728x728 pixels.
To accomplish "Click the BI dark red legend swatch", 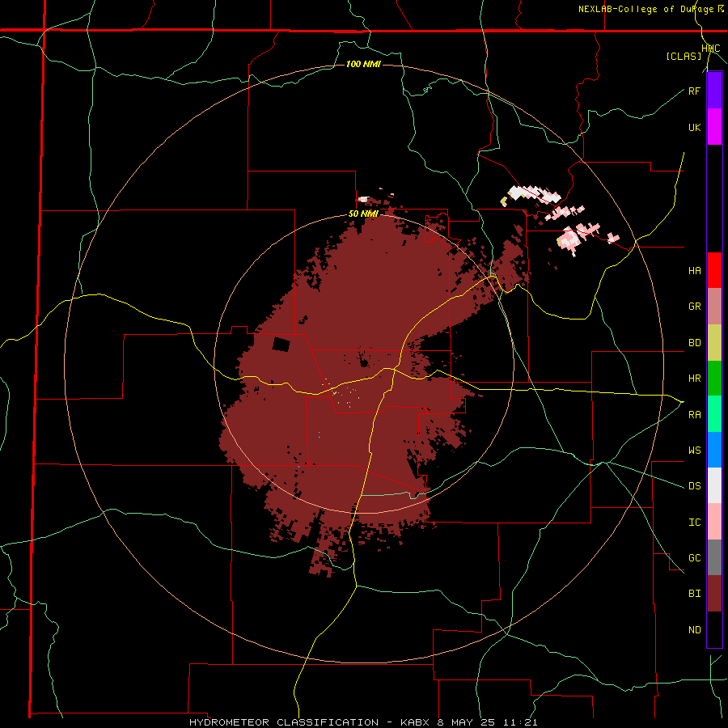I will coord(714,594).
